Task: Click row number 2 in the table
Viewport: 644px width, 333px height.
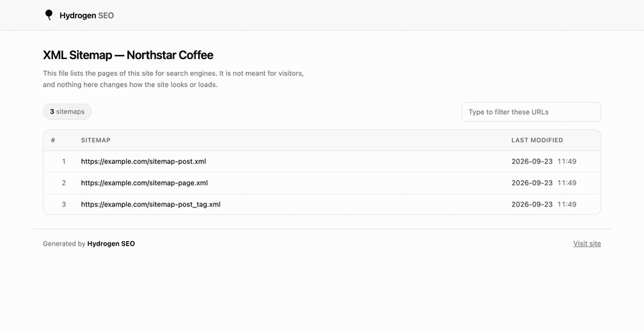Action: click(x=64, y=183)
